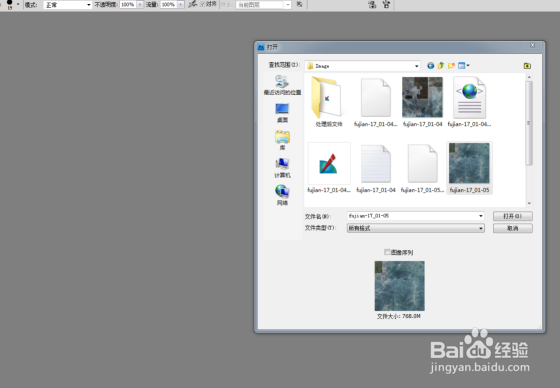Create a new folder icon
The image size is (560, 388).
[451, 65]
